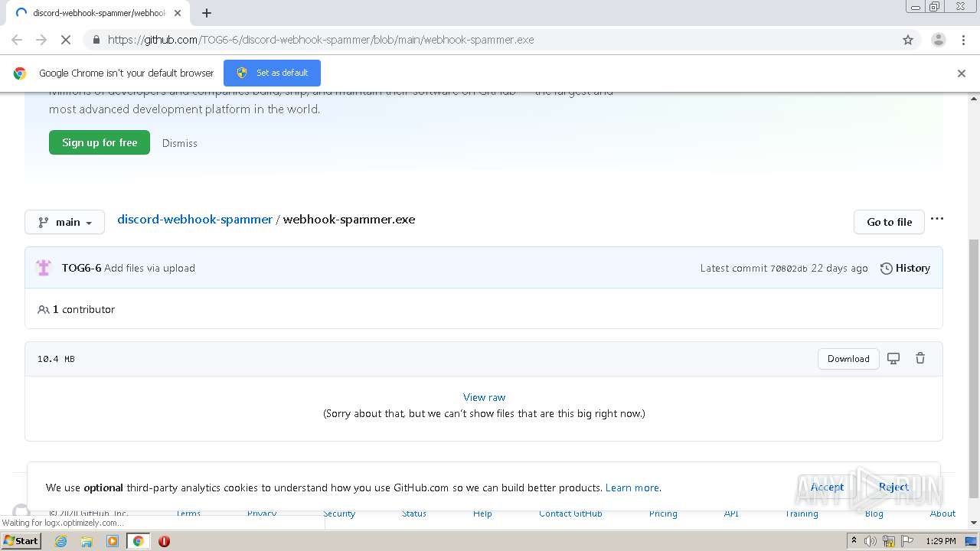Open the file's three-dot options menu
The width and height of the screenshot is (980, 551).
click(x=937, y=219)
